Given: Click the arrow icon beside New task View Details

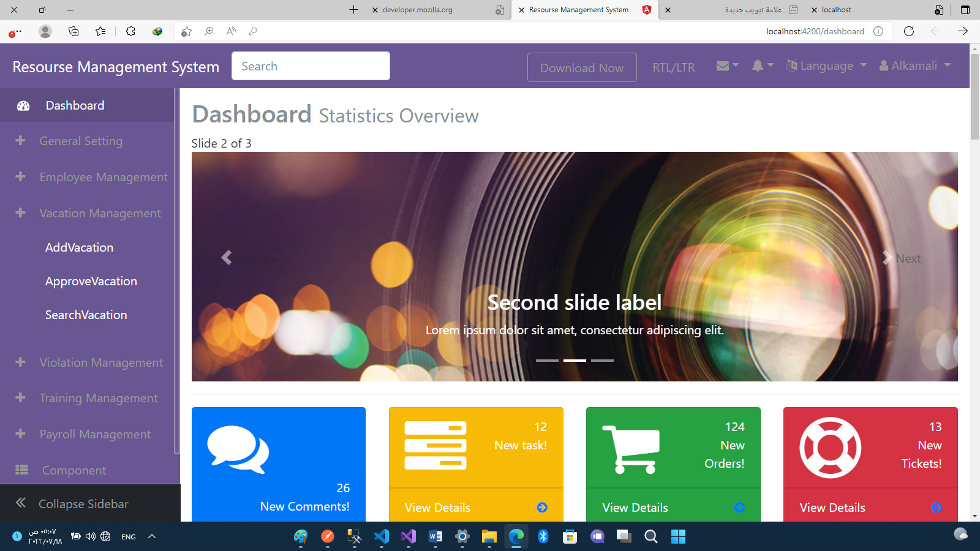Looking at the screenshot, I should point(542,508).
